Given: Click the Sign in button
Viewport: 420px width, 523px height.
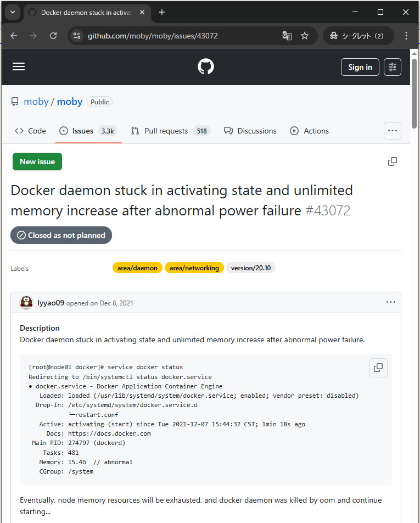Looking at the screenshot, I should click(x=360, y=67).
